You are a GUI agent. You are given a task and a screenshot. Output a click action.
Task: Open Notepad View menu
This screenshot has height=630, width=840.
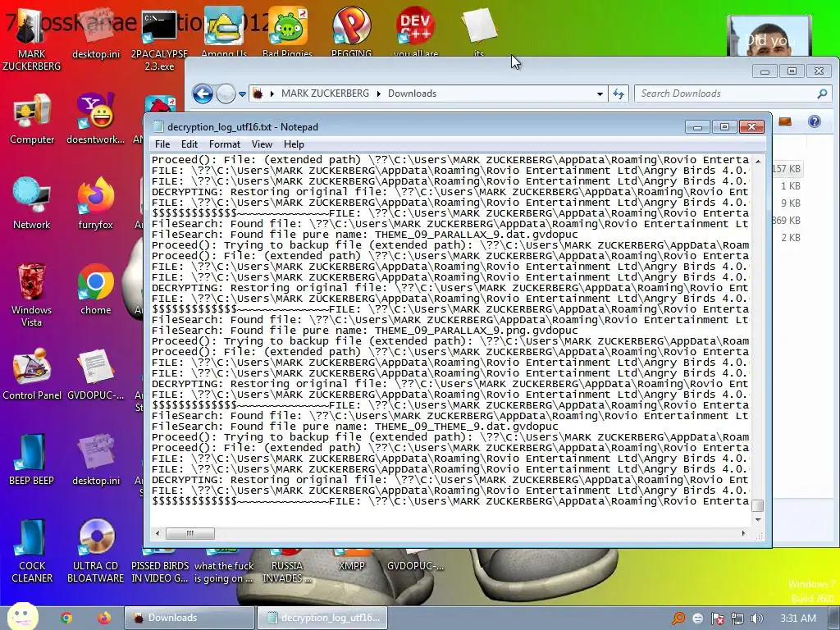(x=262, y=144)
